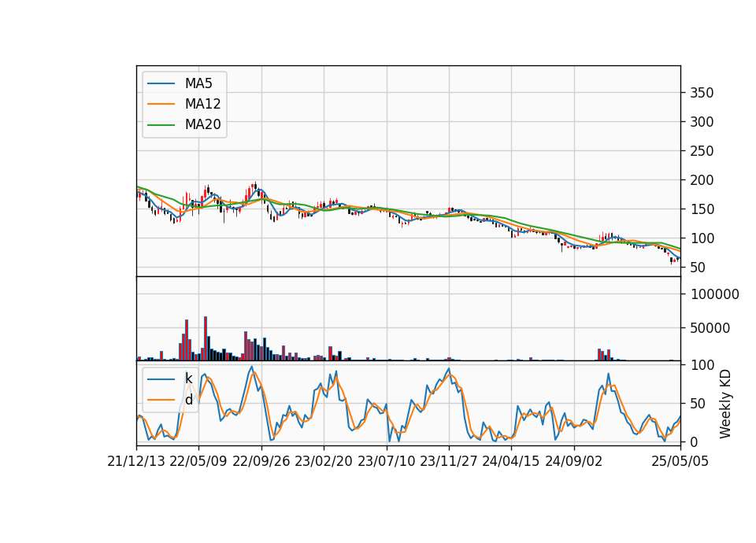Click the MA5 legend label
Image resolution: width=756 pixels, height=543 pixels.
[x=198, y=83]
